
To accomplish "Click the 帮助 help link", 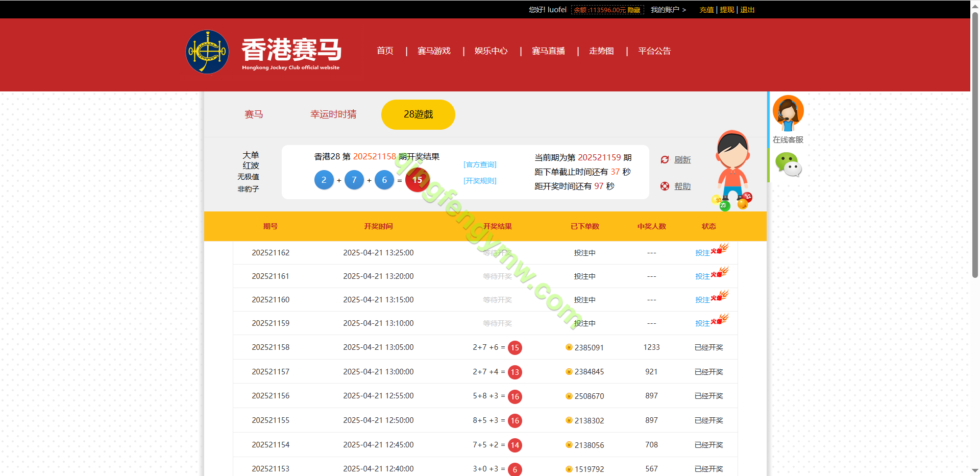I will (682, 186).
